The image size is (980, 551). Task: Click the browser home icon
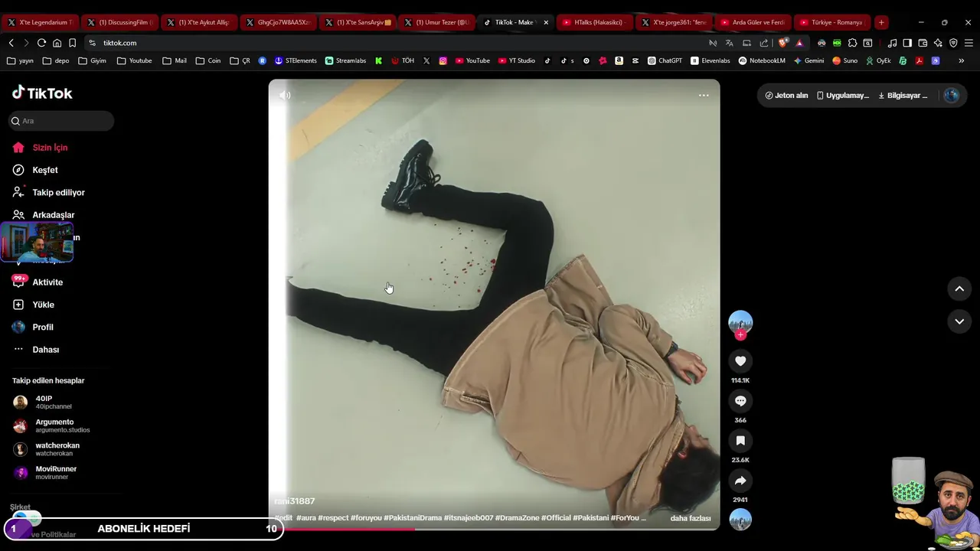(57, 43)
